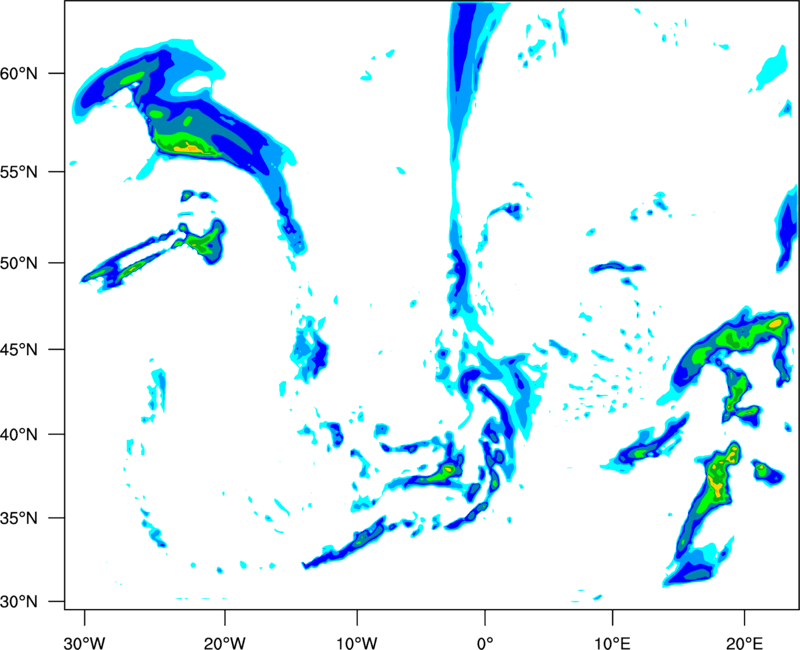Click the 10°W longitude label
800x650 pixels.
point(357,643)
